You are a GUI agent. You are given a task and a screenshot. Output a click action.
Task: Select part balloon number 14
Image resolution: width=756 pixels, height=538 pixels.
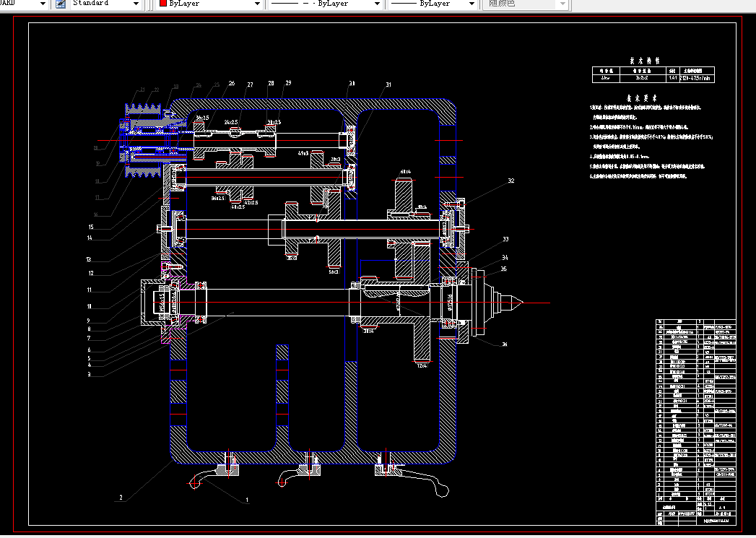(x=90, y=238)
